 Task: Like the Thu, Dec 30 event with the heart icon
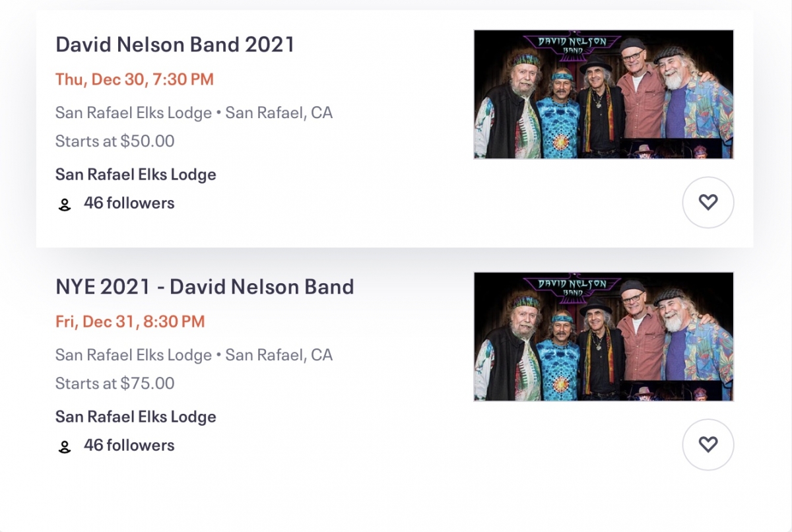(708, 202)
